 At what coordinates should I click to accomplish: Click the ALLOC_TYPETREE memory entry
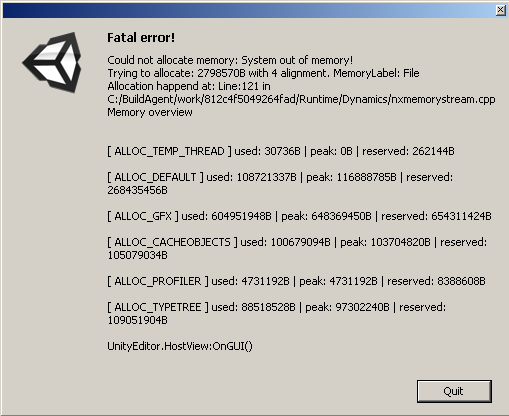point(276,314)
